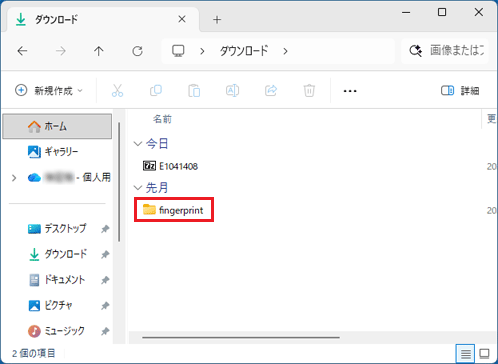Click the PC monitor icon in address bar
This screenshot has width=498, height=364.
point(178,51)
